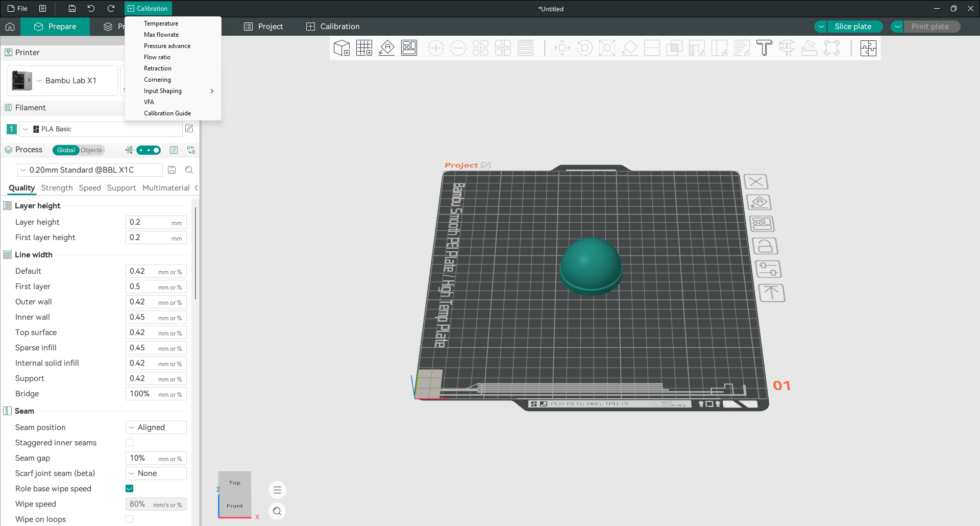Image resolution: width=980 pixels, height=526 pixels.
Task: Open the Seam position Aligned dropdown
Action: [x=156, y=427]
